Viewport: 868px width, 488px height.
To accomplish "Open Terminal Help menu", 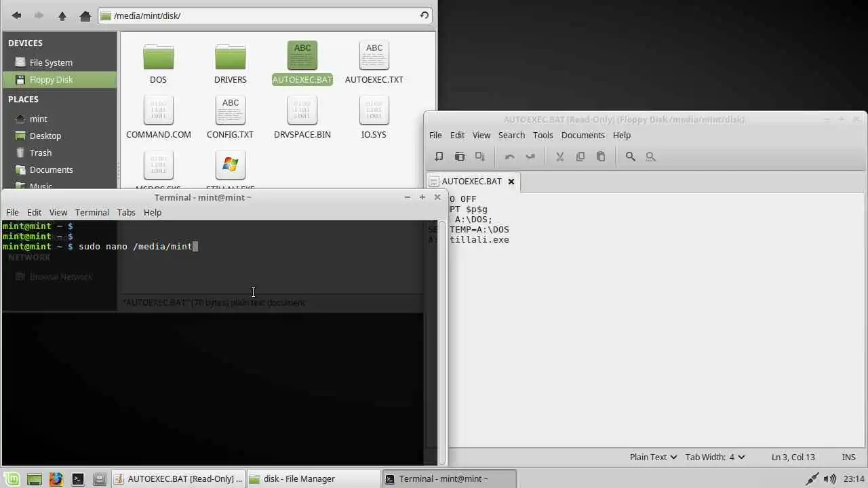I will pyautogui.click(x=153, y=212).
